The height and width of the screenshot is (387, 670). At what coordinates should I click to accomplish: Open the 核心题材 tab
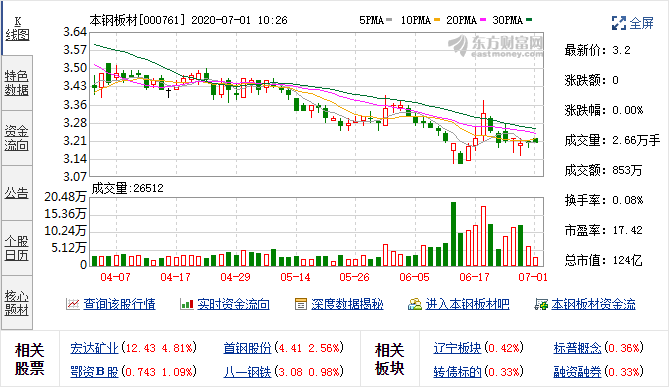tap(17, 303)
